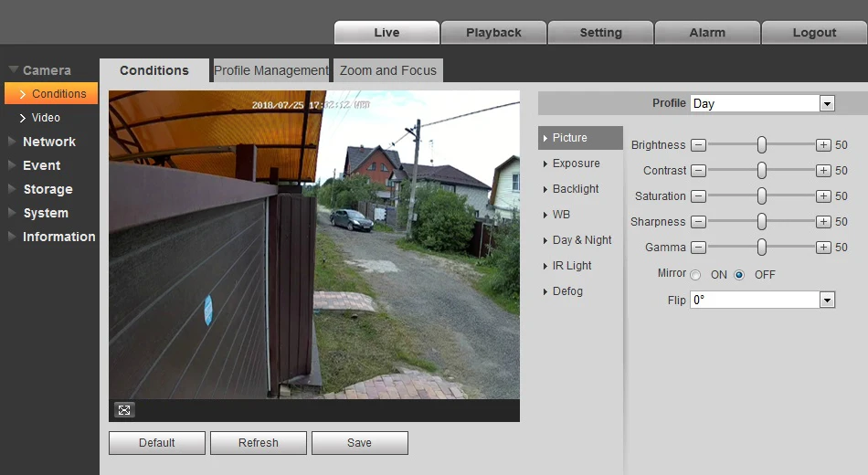The width and height of the screenshot is (868, 475).
Task: Switch to the Live tab
Action: pyautogui.click(x=386, y=33)
